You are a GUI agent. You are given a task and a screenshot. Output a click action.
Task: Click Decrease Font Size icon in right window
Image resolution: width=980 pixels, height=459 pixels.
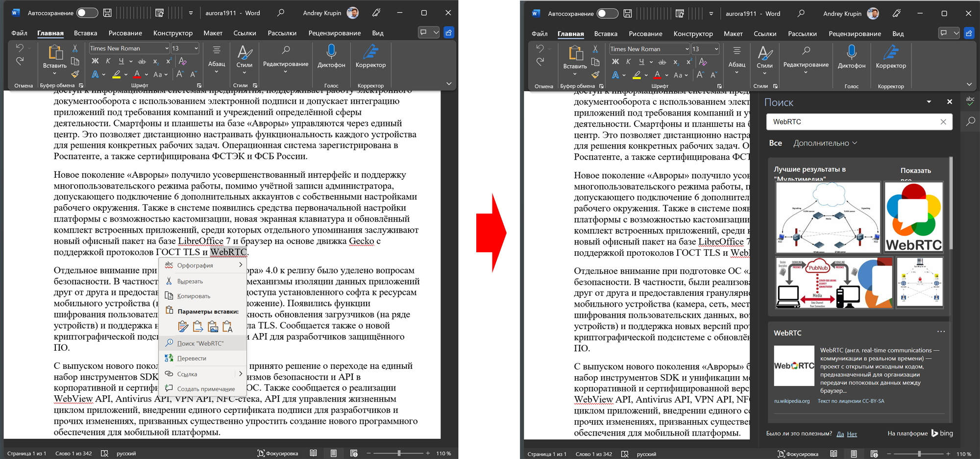[713, 75]
